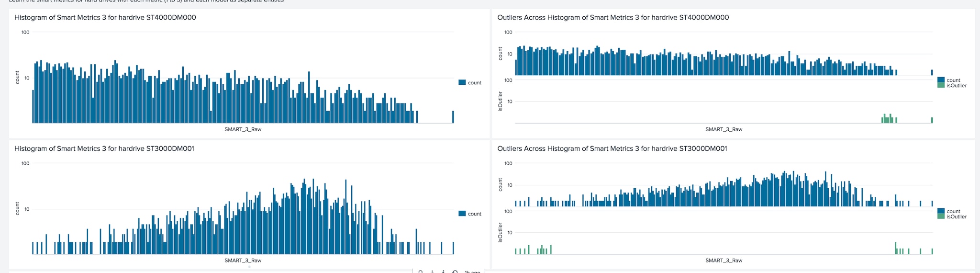
Task: Click the '10' tick on ST3000DM001 histogram count axis
Action: (27, 209)
